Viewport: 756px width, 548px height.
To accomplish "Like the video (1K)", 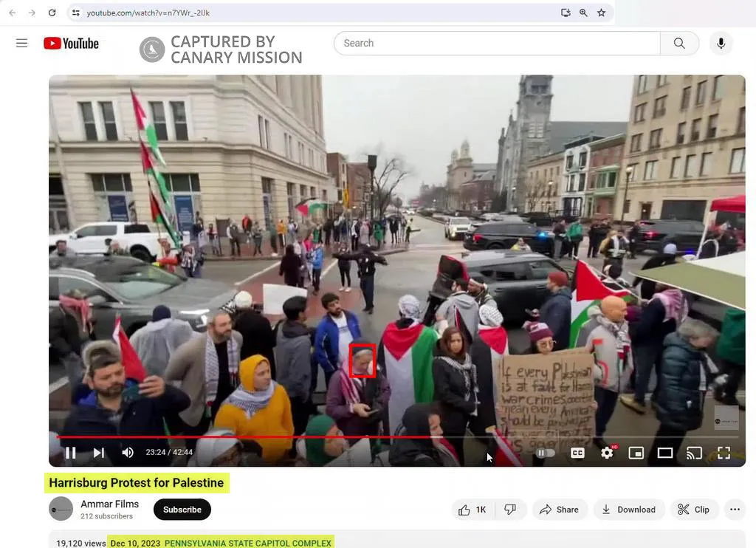I will [x=473, y=510].
